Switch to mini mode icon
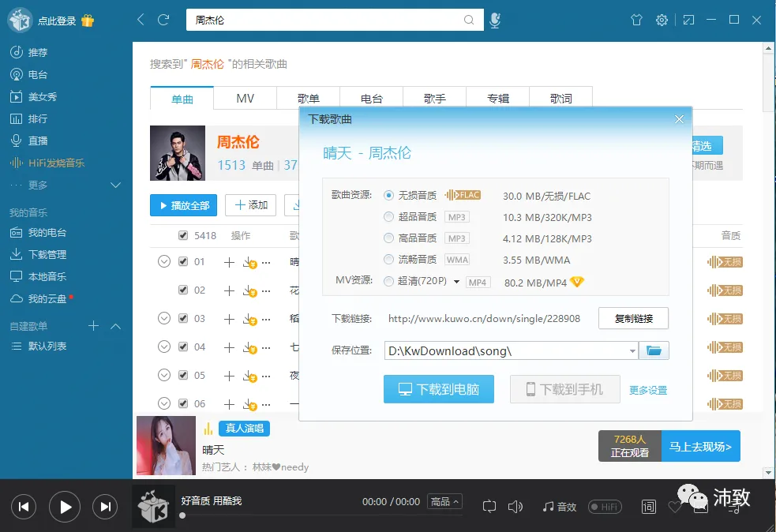This screenshot has width=776, height=532. 688,20
